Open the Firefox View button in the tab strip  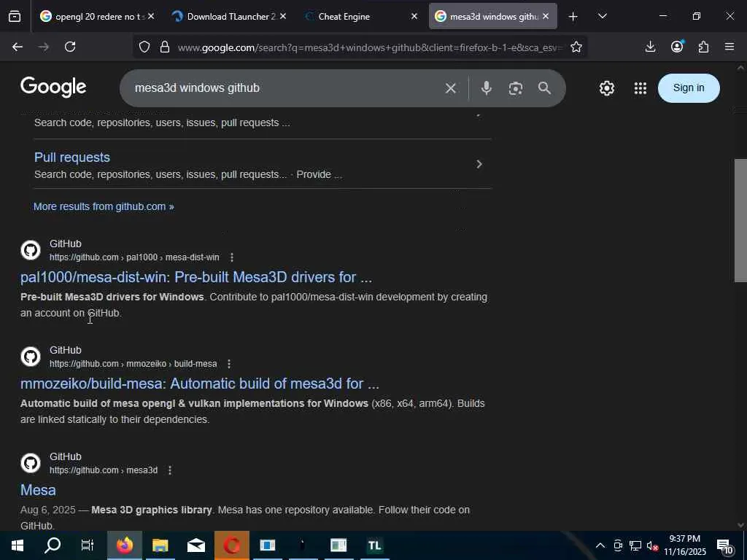15,17
